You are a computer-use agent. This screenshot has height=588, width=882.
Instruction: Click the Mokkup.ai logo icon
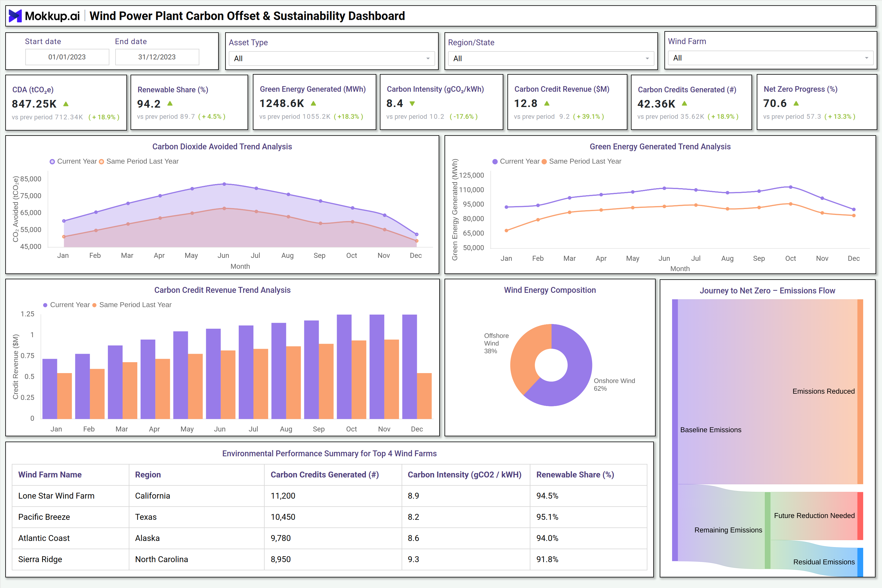[x=15, y=16]
